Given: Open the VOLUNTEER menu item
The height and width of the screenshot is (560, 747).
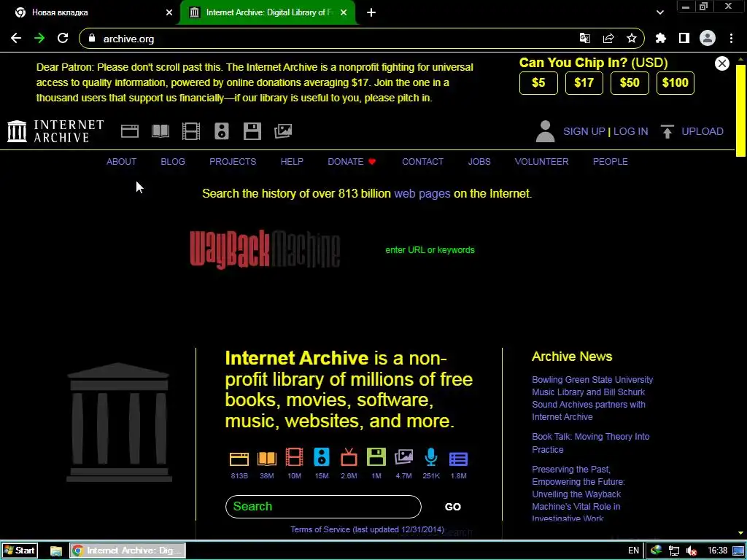Looking at the screenshot, I should point(541,161).
